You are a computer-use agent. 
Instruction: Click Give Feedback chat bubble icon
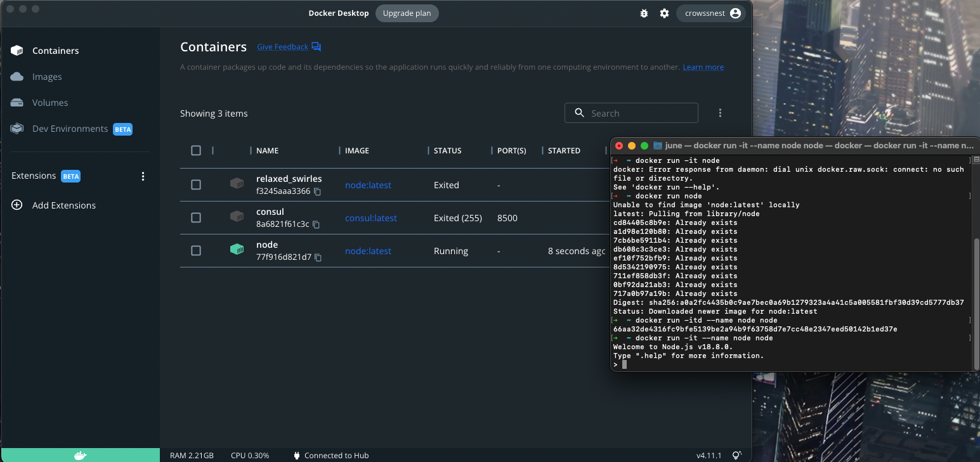coord(316,47)
